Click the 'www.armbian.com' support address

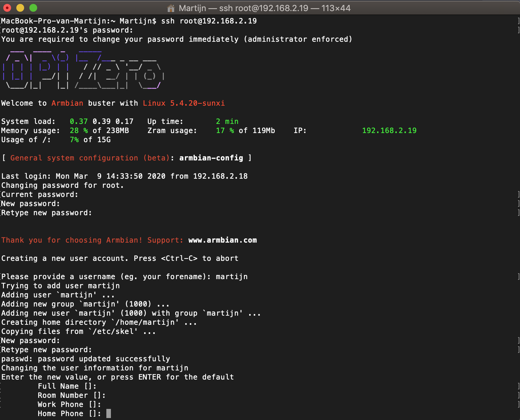click(x=222, y=240)
